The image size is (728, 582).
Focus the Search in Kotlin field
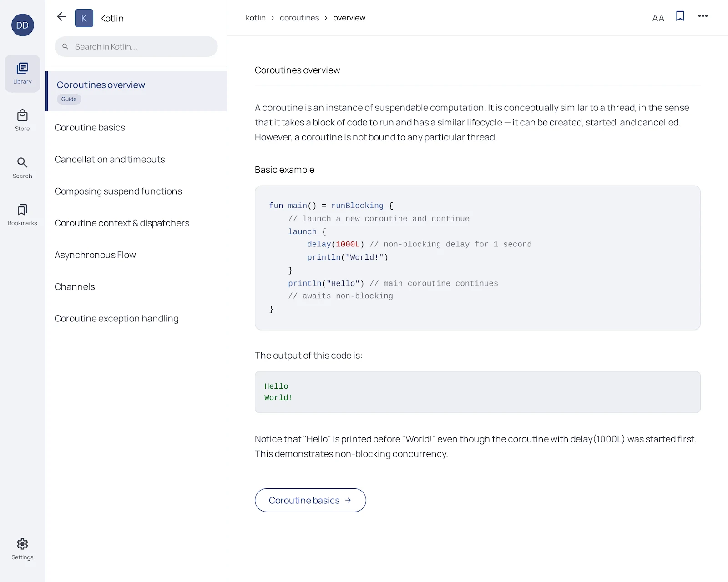click(x=136, y=46)
